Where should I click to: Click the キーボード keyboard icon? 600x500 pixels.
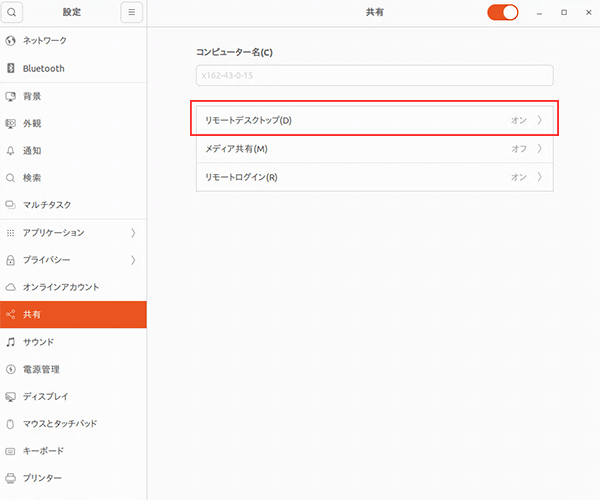click(11, 451)
